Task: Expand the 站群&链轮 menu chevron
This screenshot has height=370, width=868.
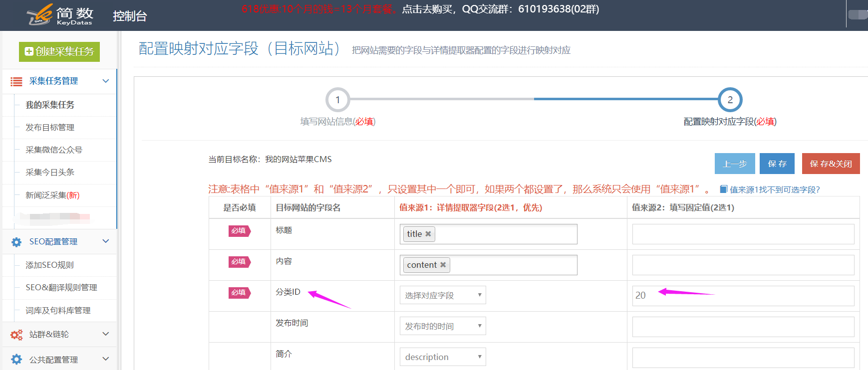Action: coord(105,334)
